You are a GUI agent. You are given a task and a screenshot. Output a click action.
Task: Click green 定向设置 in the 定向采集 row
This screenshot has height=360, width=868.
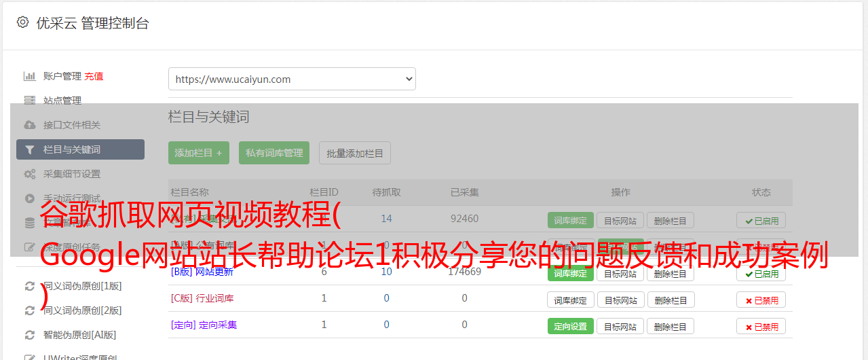(x=571, y=326)
